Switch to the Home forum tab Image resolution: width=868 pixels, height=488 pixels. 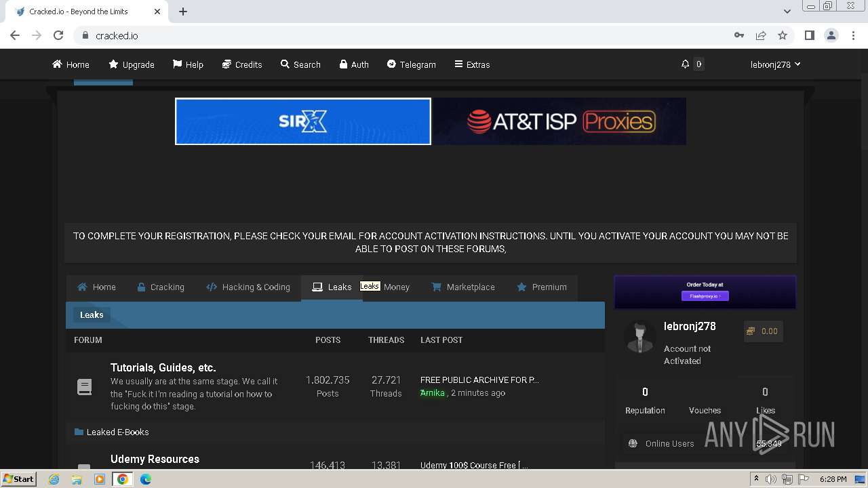[96, 287]
